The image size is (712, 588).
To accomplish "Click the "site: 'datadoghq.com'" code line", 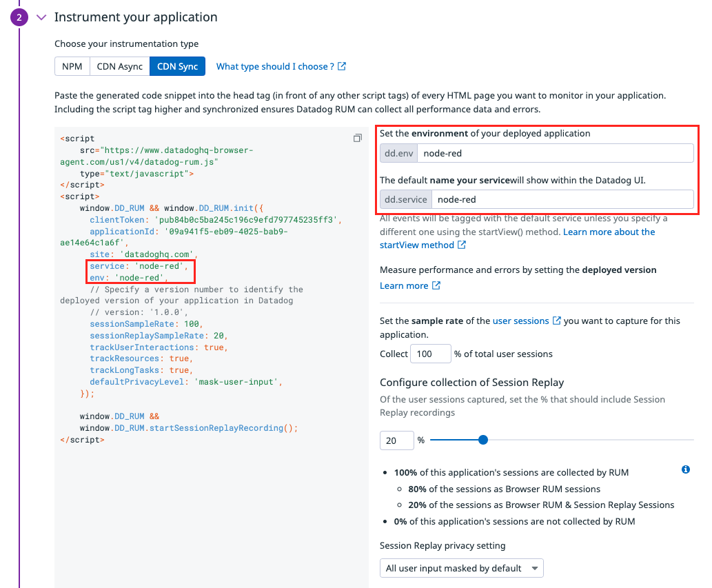I will click(x=143, y=254).
